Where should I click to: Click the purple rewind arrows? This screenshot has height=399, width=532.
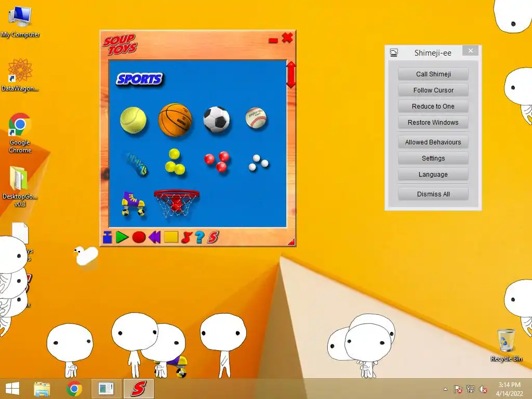point(155,237)
